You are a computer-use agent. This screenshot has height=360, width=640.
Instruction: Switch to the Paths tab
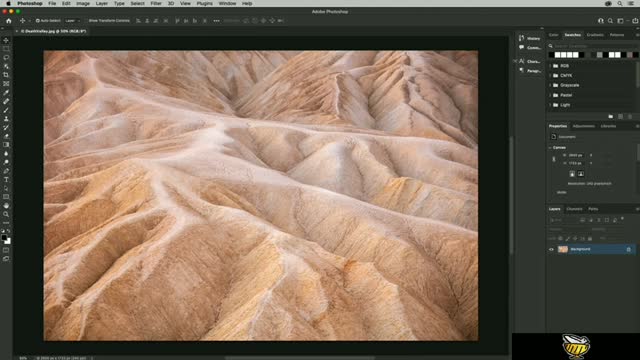click(x=593, y=209)
